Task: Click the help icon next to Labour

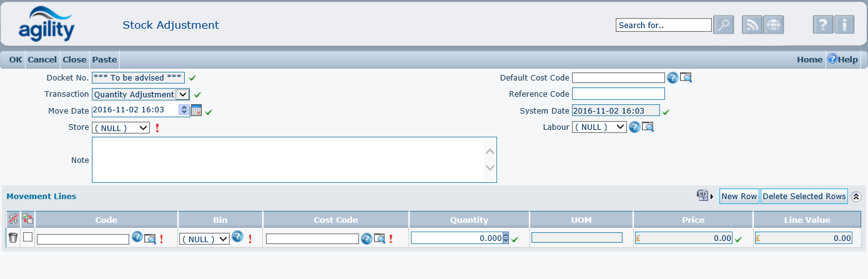Action: point(634,127)
